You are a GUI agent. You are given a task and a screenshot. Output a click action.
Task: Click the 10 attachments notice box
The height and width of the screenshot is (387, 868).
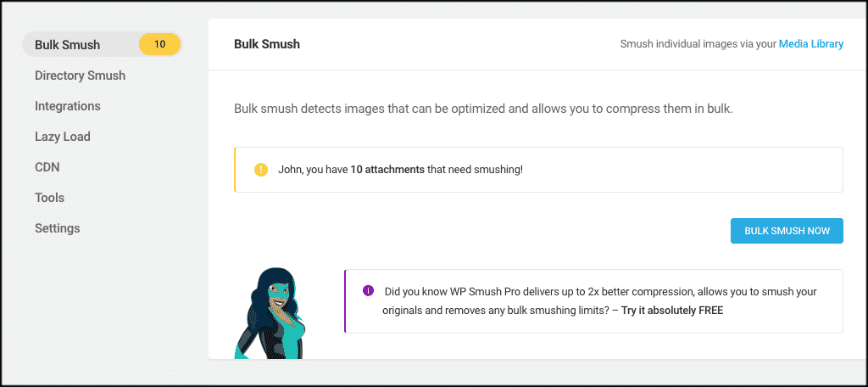point(538,170)
